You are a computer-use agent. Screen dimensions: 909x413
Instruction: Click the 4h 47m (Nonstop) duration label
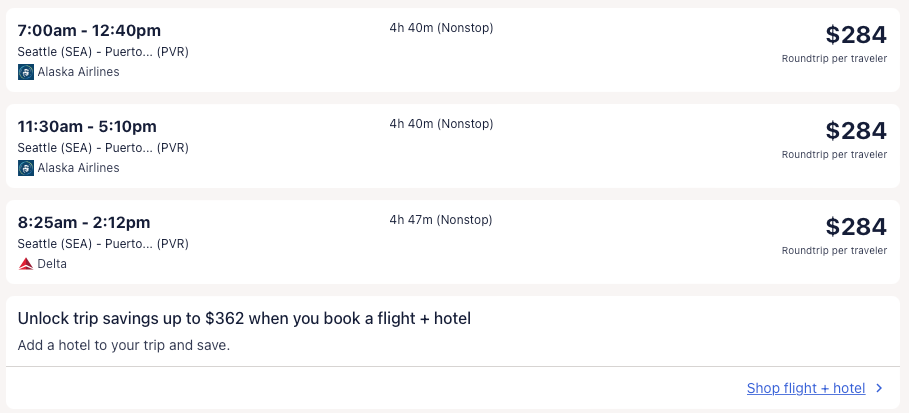[x=441, y=220]
